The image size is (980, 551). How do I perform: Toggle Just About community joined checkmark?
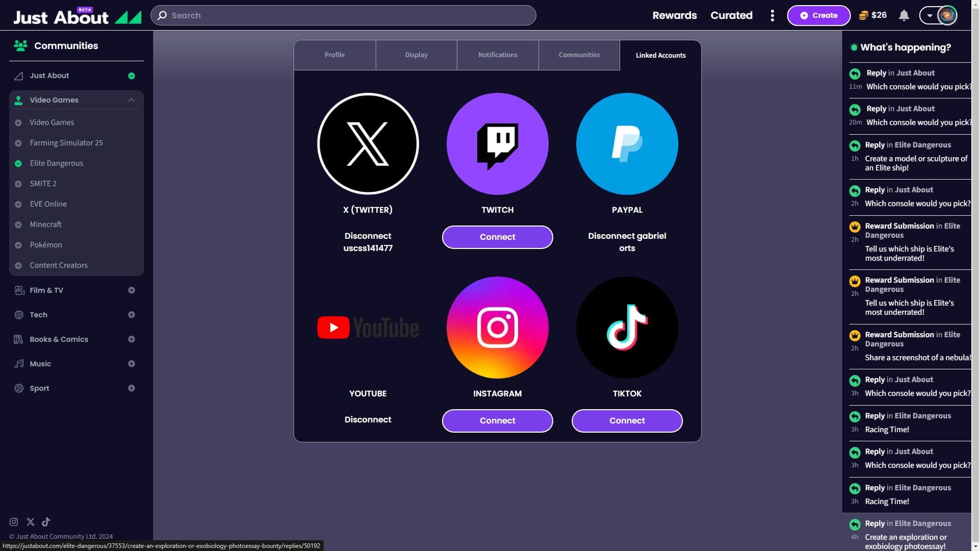tap(131, 76)
